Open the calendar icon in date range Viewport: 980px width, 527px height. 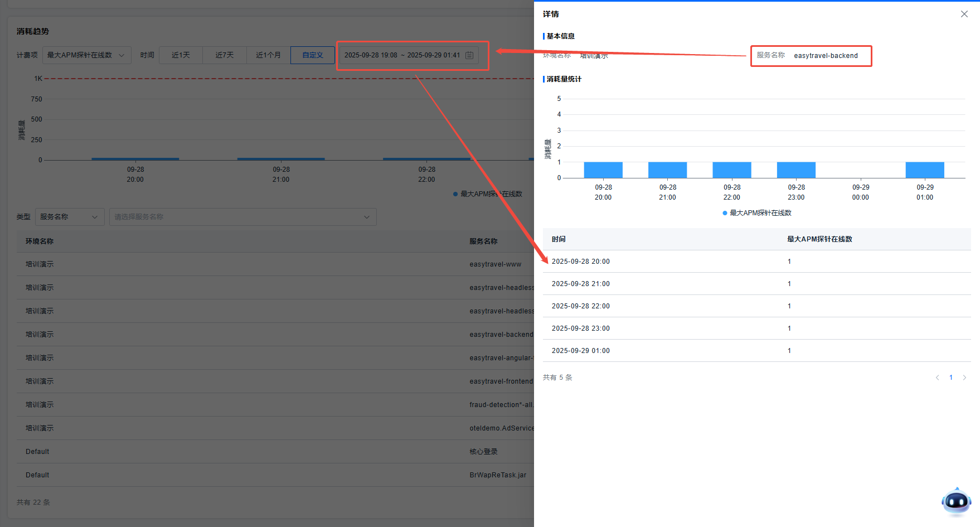pyautogui.click(x=469, y=55)
